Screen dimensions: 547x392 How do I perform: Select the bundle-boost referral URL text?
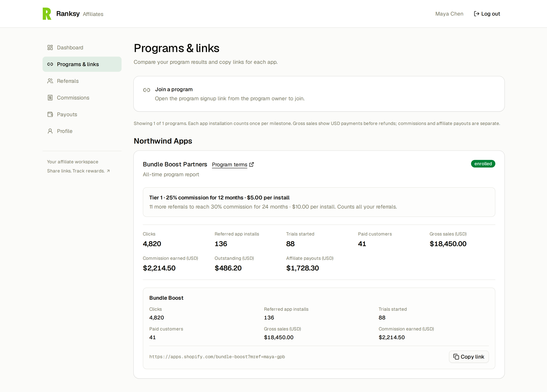pos(217,356)
